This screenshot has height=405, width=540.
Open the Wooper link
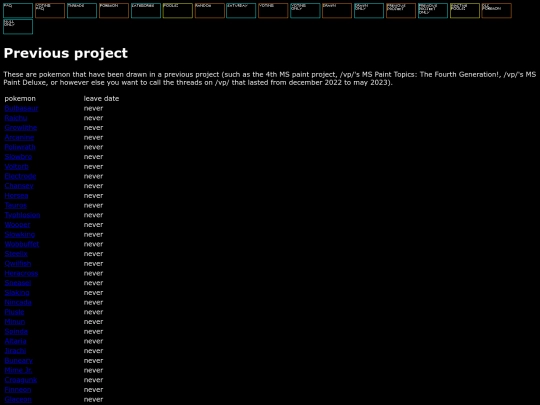pos(17,225)
